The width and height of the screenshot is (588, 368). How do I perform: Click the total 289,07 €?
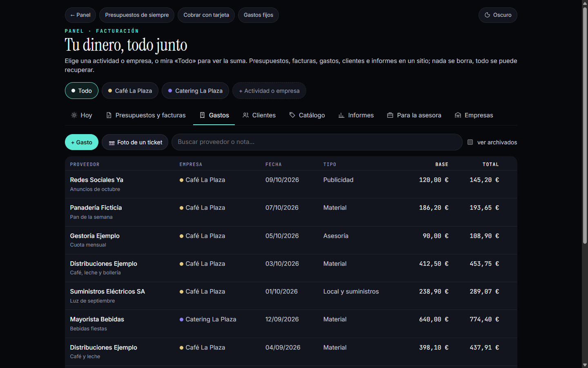pos(484,292)
